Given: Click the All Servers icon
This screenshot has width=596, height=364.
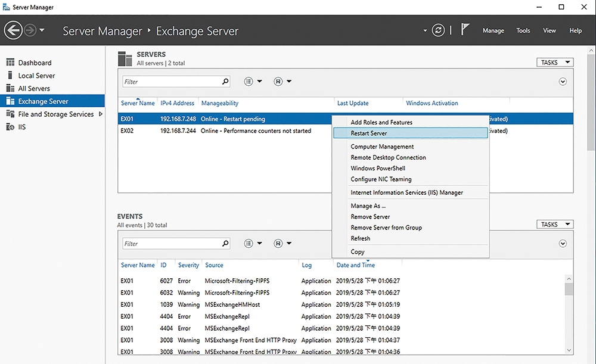Looking at the screenshot, I should [x=10, y=88].
